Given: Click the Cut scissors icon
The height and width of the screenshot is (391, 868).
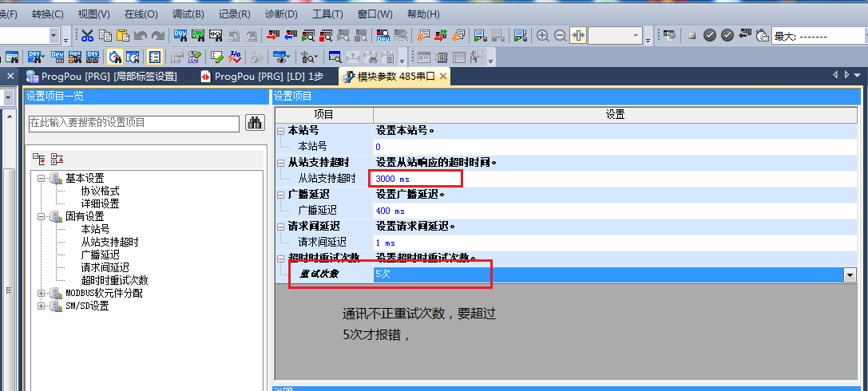Looking at the screenshot, I should pyautogui.click(x=87, y=35).
